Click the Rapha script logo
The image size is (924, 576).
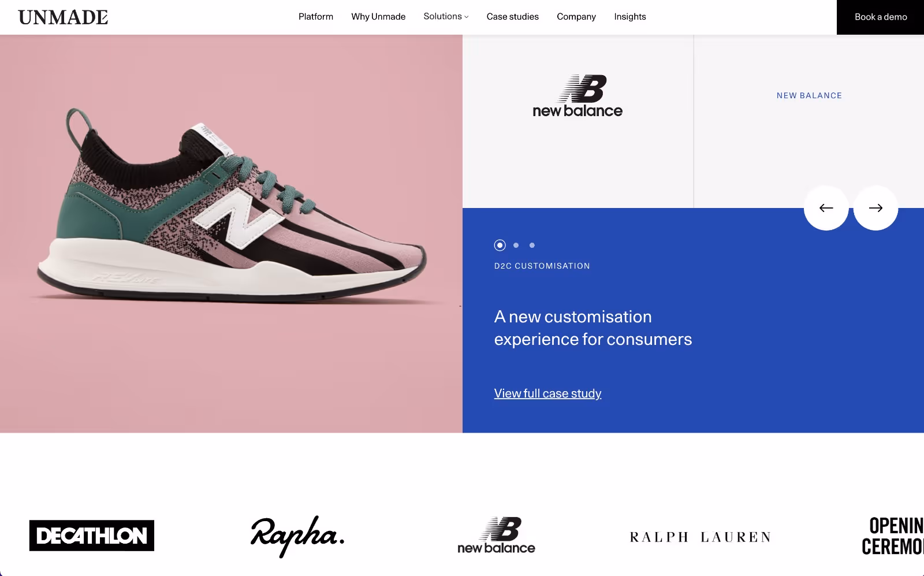[297, 537]
